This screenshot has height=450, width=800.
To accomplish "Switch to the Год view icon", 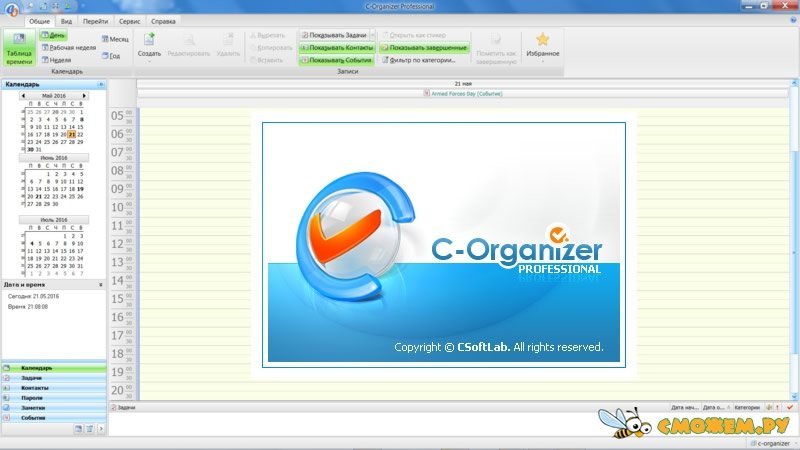I will click(113, 56).
